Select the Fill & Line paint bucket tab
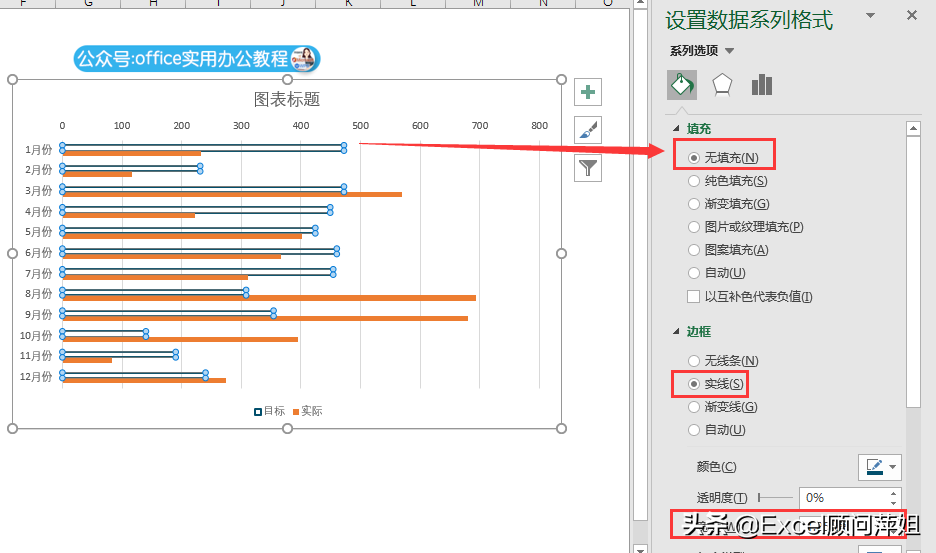 [682, 85]
